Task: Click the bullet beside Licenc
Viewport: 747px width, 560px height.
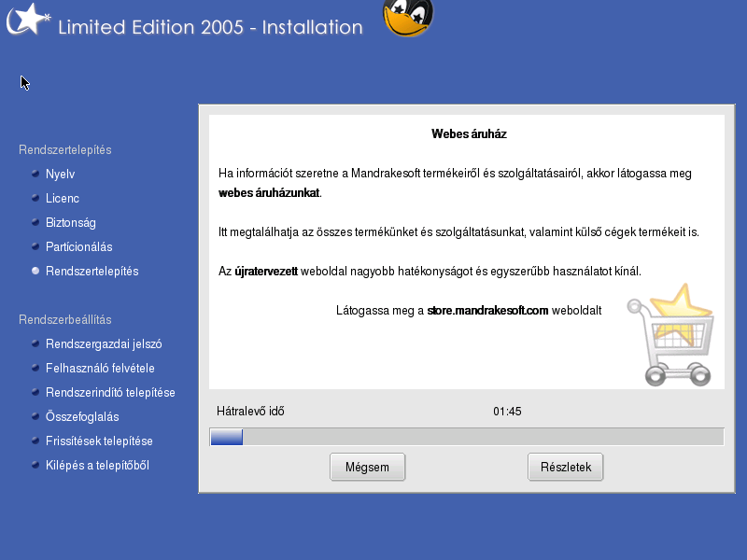Action: [35, 198]
